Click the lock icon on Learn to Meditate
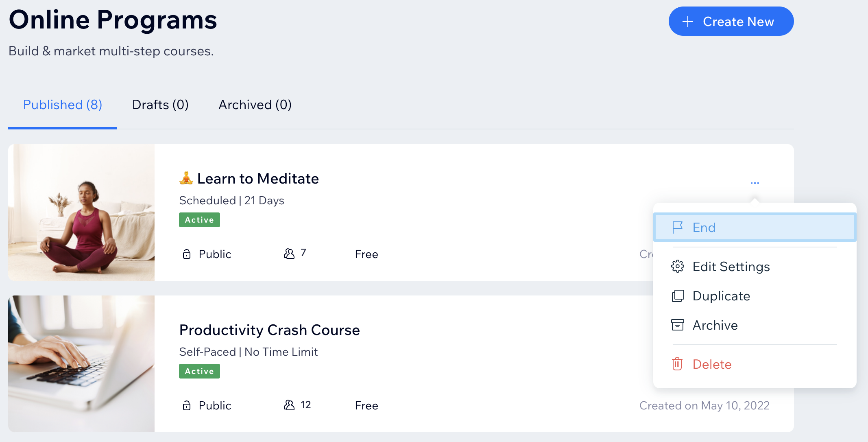 click(187, 254)
